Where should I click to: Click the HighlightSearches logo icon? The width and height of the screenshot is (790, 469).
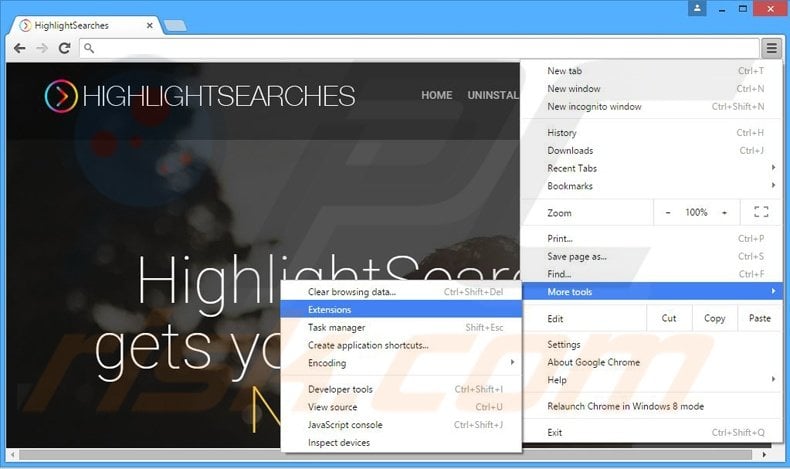[x=61, y=96]
